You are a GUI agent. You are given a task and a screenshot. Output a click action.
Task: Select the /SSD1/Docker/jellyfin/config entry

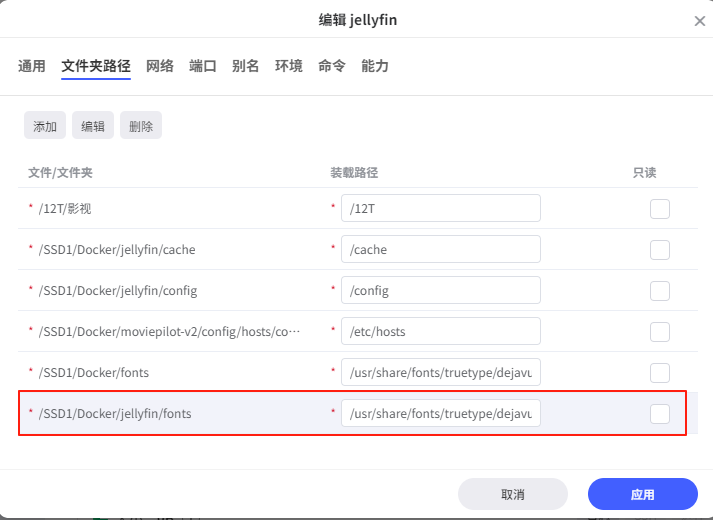(118, 290)
